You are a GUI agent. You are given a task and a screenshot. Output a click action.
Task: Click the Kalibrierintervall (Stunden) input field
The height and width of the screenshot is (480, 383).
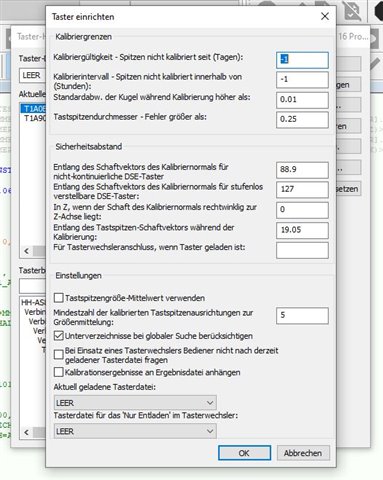(302, 80)
